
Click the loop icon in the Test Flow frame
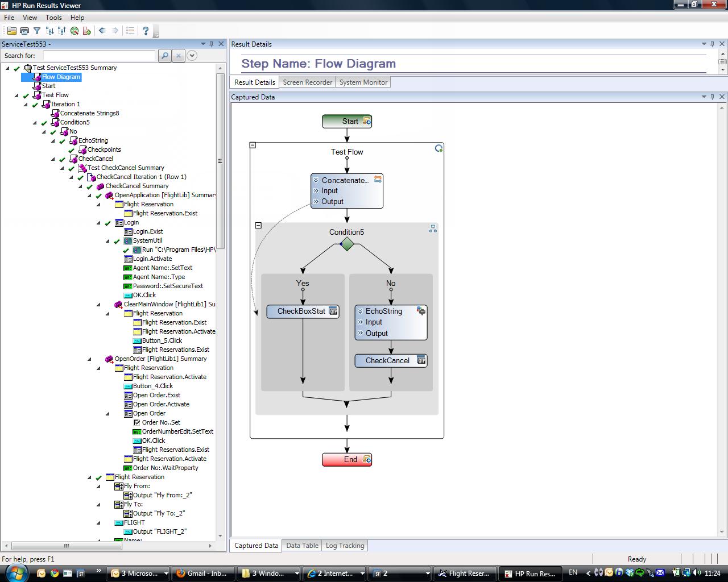439,148
